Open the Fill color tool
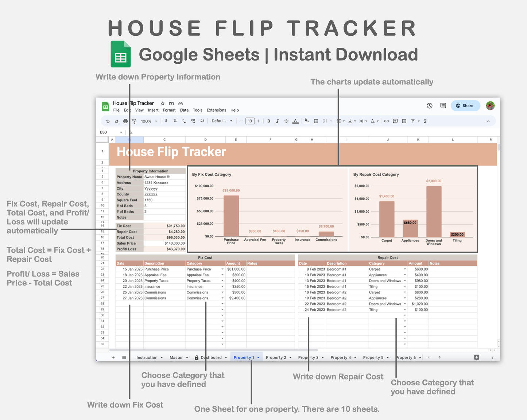527x420 pixels. click(x=306, y=121)
